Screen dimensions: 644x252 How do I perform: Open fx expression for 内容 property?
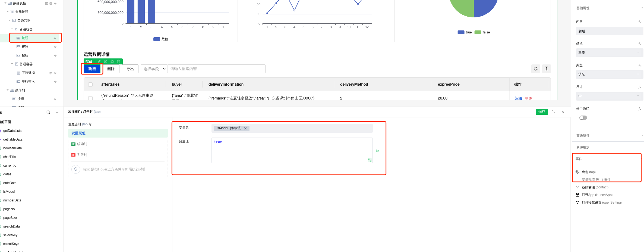point(640,22)
